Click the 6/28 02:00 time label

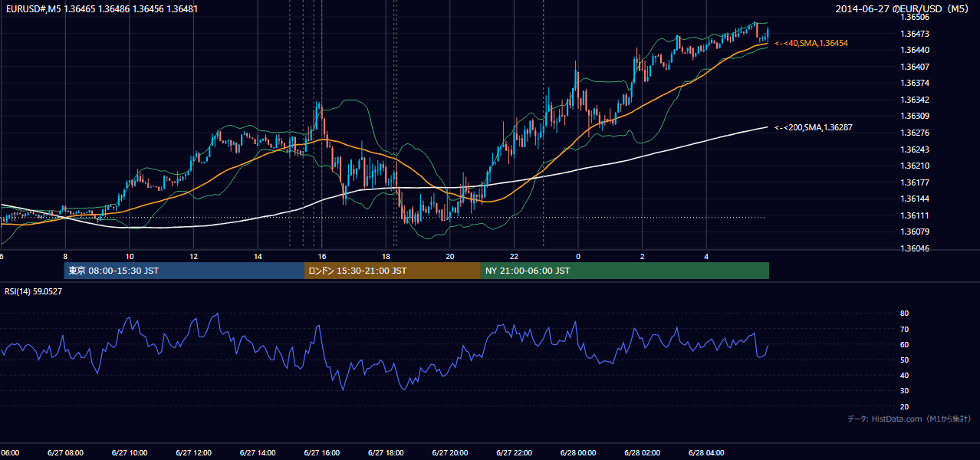point(642,452)
